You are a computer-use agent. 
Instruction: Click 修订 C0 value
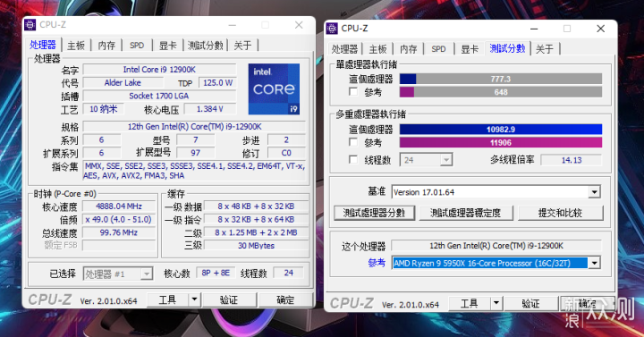[x=286, y=153]
